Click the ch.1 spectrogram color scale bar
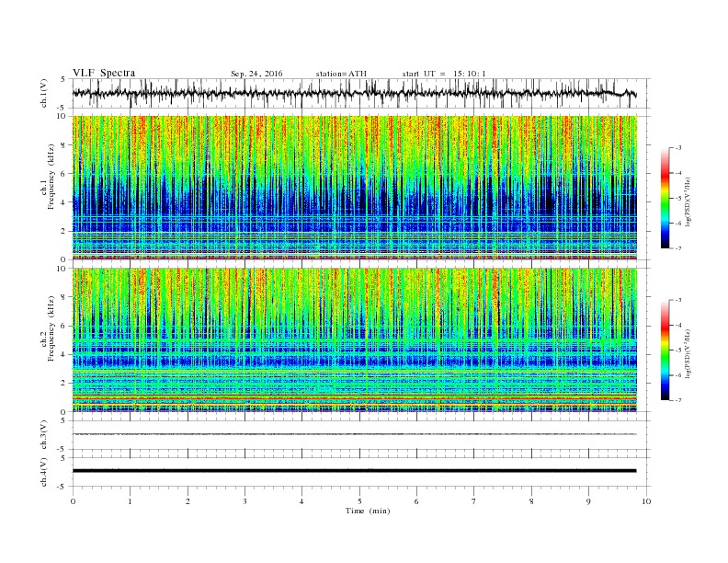Image resolution: width=728 pixels, height=563 pixels. point(665,198)
